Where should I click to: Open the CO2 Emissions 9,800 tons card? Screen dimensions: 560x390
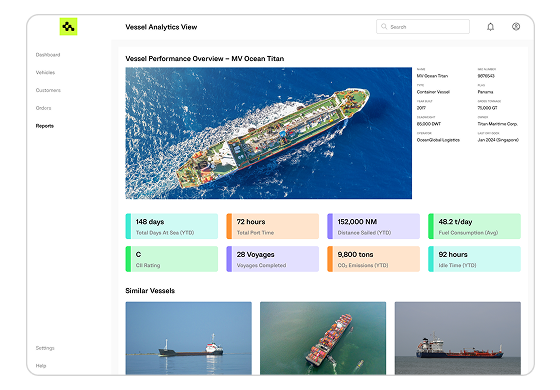[x=374, y=259]
